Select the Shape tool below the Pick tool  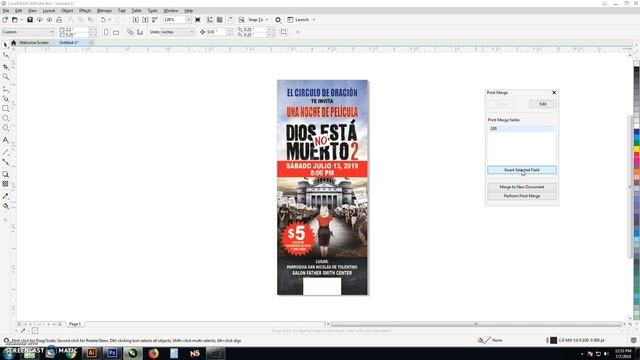tap(6, 55)
